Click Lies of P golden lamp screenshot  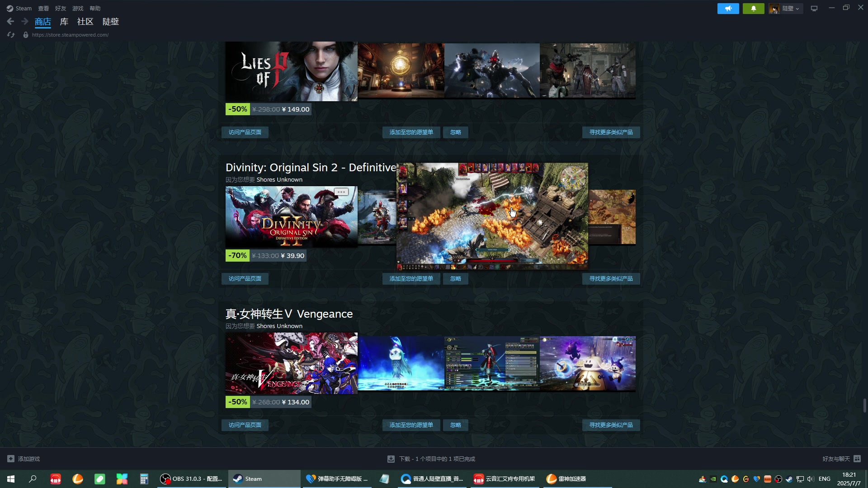click(x=401, y=70)
